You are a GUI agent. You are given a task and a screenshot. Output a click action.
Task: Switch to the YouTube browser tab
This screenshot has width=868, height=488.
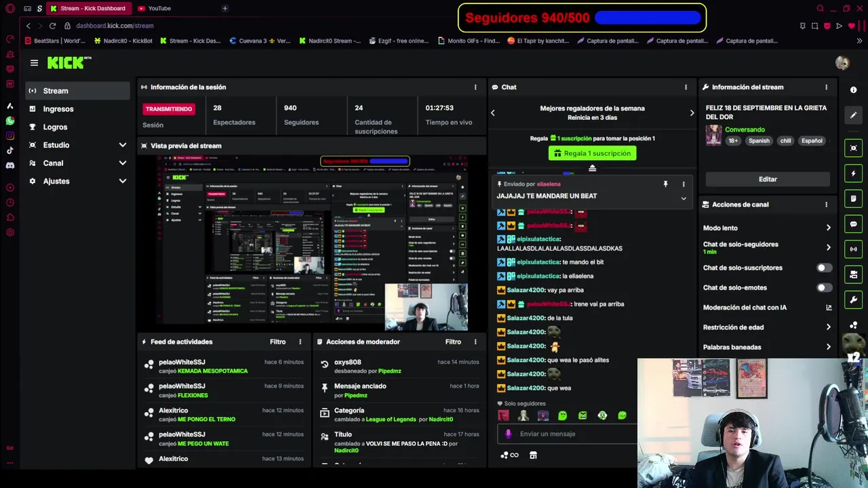point(154,8)
